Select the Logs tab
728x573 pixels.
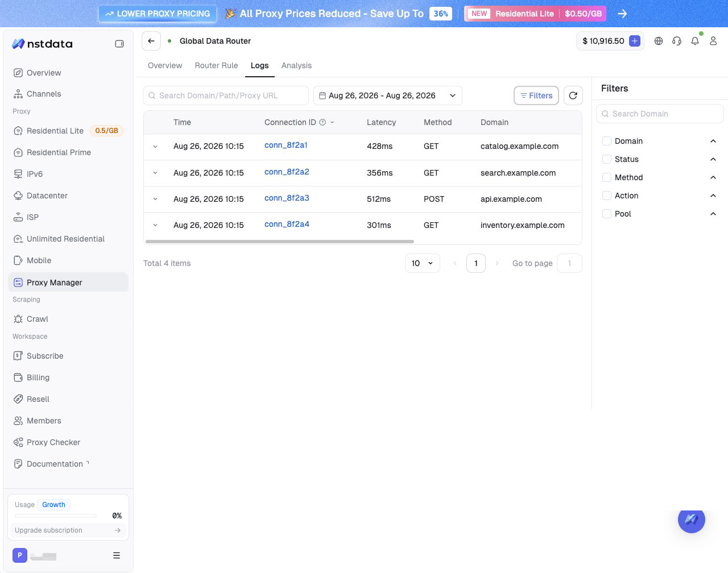260,65
